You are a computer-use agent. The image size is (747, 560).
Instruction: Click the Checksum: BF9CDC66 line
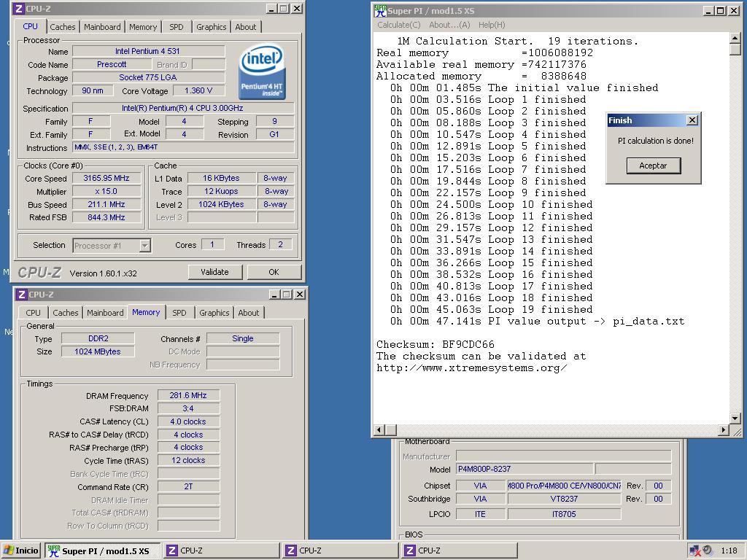[x=436, y=344]
